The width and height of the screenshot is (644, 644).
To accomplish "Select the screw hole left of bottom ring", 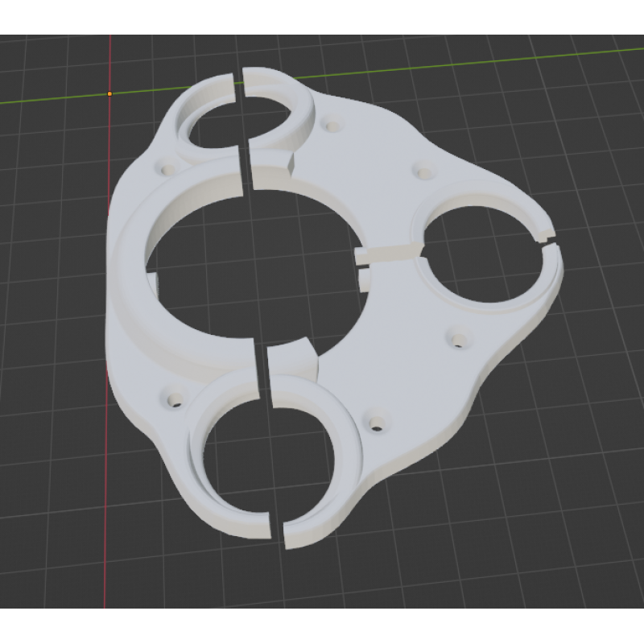I will tap(173, 399).
